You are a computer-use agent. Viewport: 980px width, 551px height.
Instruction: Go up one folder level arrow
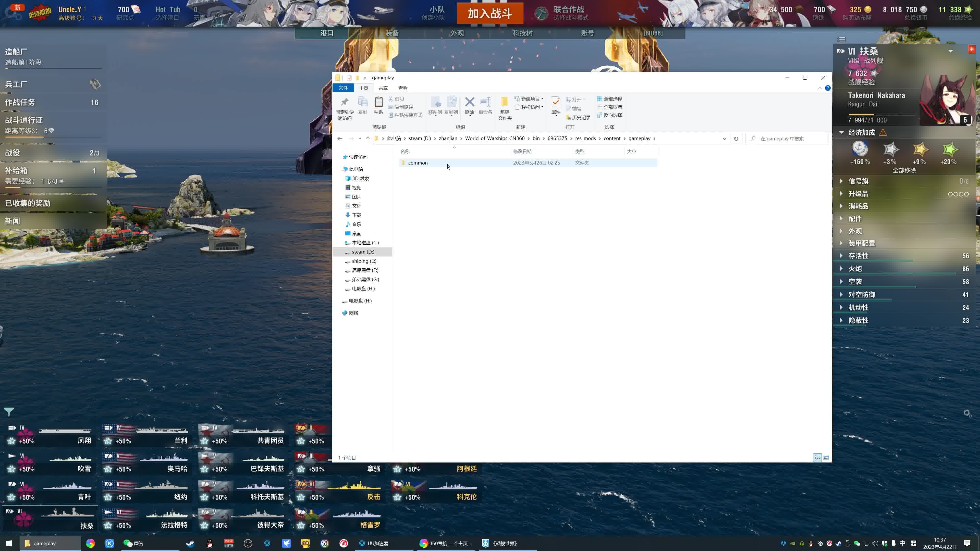pos(368,139)
